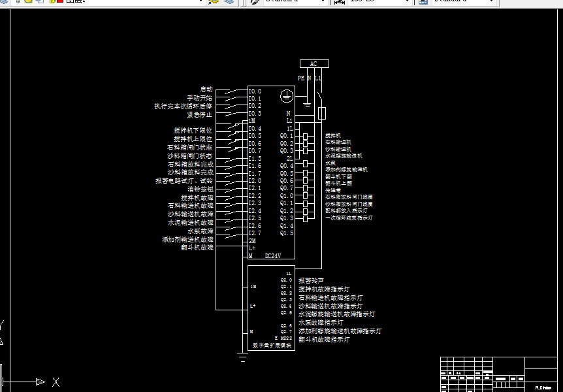
Task: Select the 一次循环结束指示灯 output label
Action: (349, 218)
